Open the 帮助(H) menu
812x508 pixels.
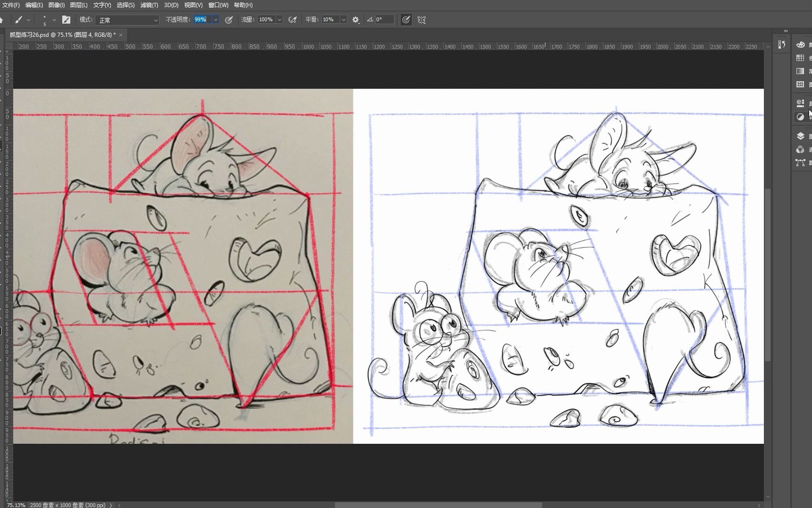click(243, 5)
